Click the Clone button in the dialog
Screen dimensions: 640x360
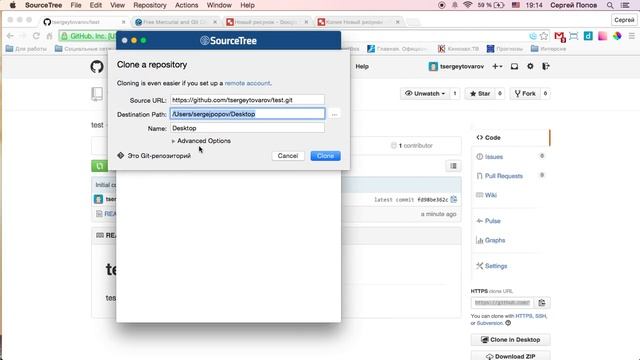click(x=325, y=156)
